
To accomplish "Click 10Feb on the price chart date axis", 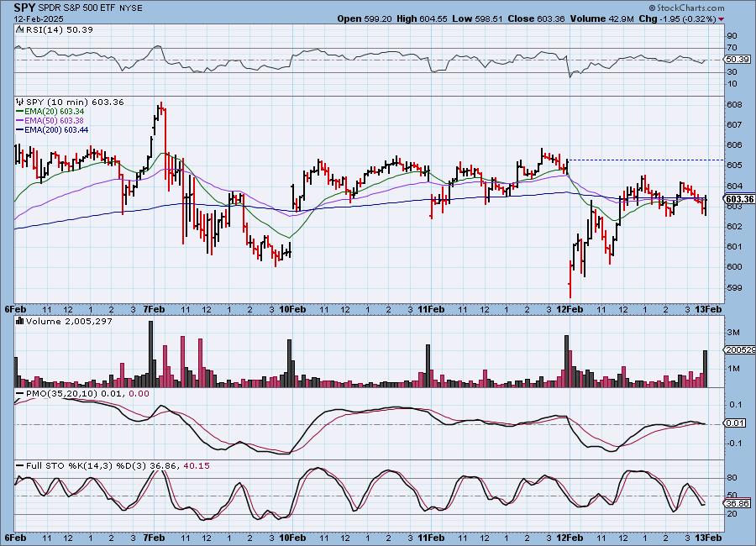I will tap(292, 309).
